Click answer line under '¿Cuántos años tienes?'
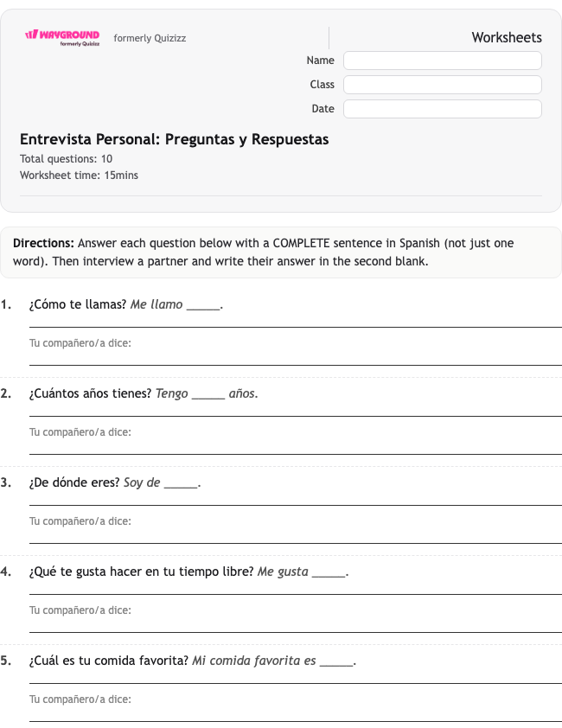This screenshot has height=728, width=562. [x=296, y=412]
